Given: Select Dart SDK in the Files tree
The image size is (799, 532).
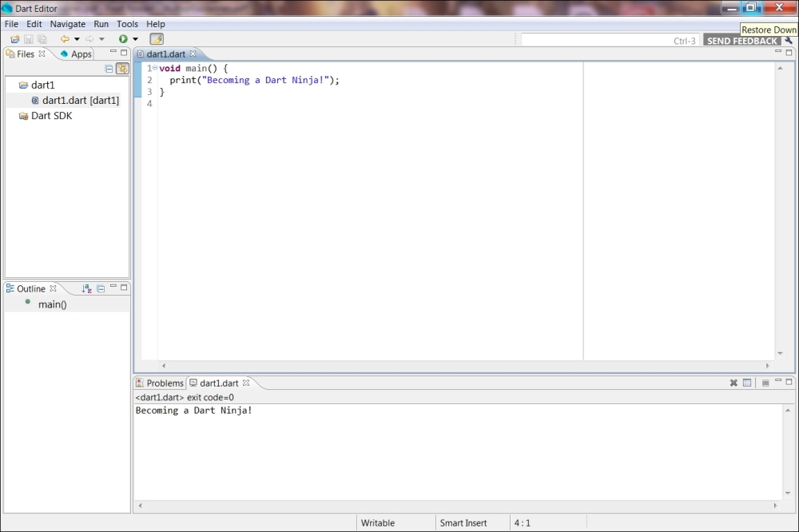Looking at the screenshot, I should (x=52, y=115).
